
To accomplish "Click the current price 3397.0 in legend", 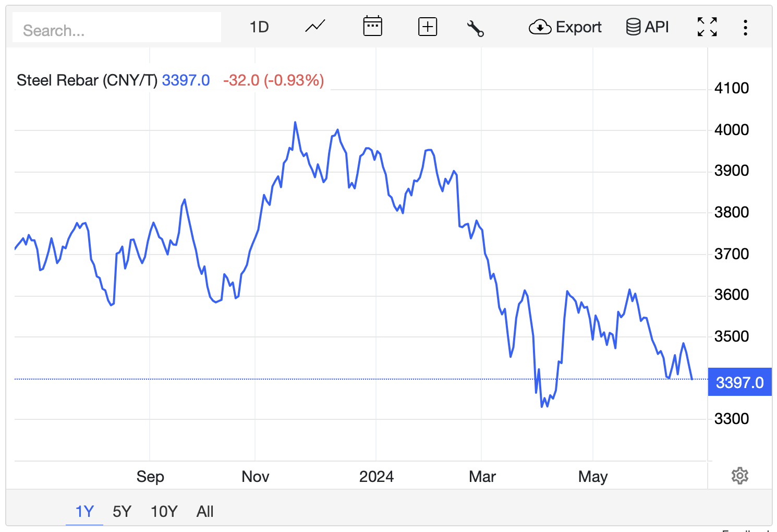I will (186, 80).
